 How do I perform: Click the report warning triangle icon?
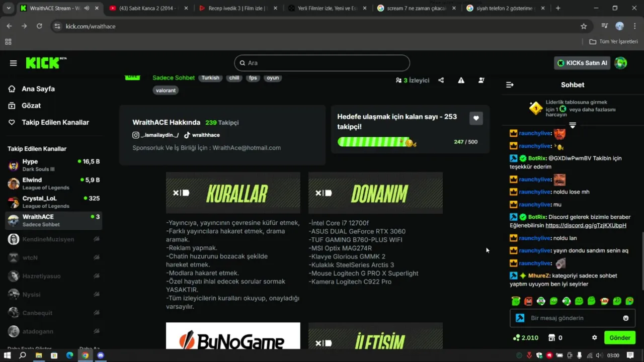(x=461, y=80)
